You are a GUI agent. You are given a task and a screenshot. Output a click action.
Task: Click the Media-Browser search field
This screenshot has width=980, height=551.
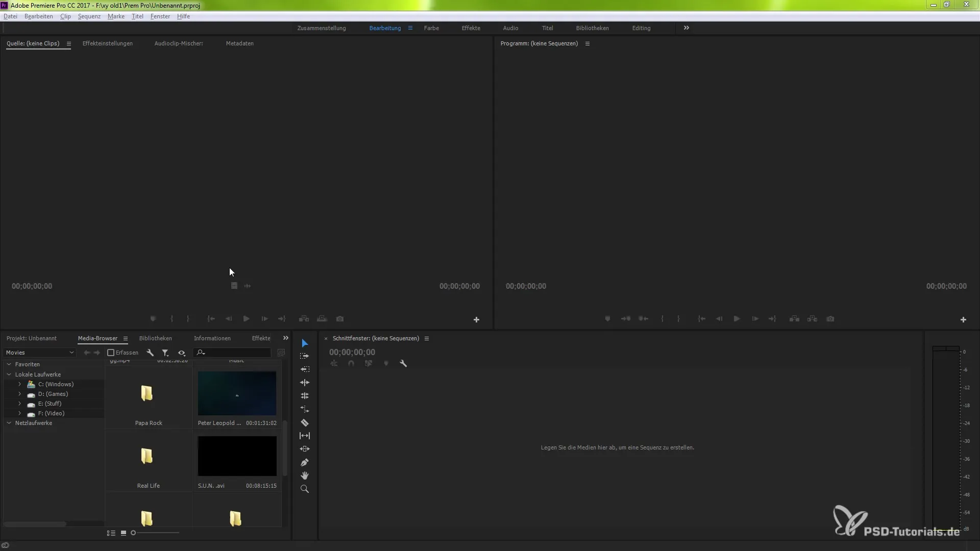[x=233, y=353]
